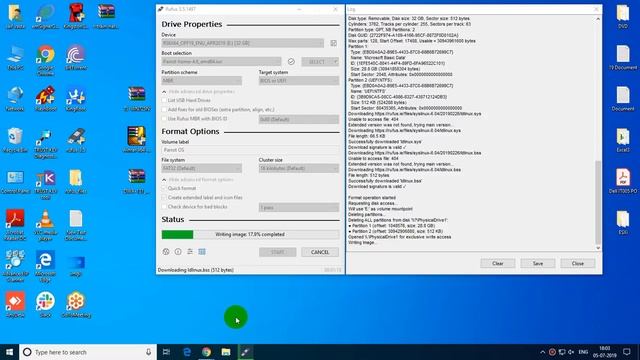
Task: Select Network desktop icon
Action: point(15,99)
